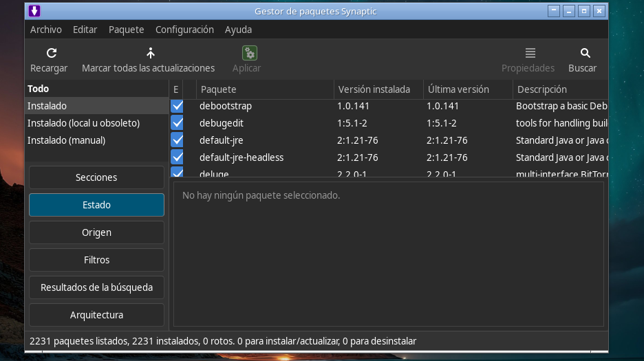
Task: Click the status bar package count text
Action: click(x=223, y=341)
